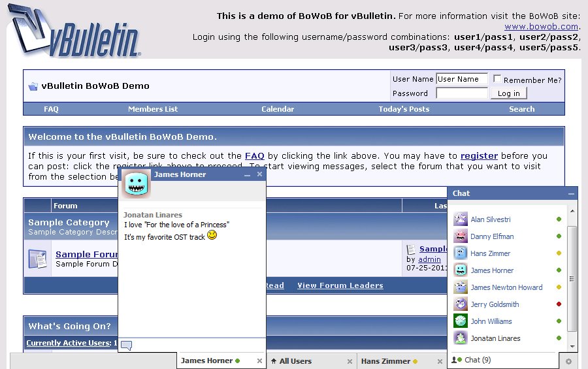Open the Search menu item
Viewport: 588px width, 369px height.
click(x=521, y=109)
